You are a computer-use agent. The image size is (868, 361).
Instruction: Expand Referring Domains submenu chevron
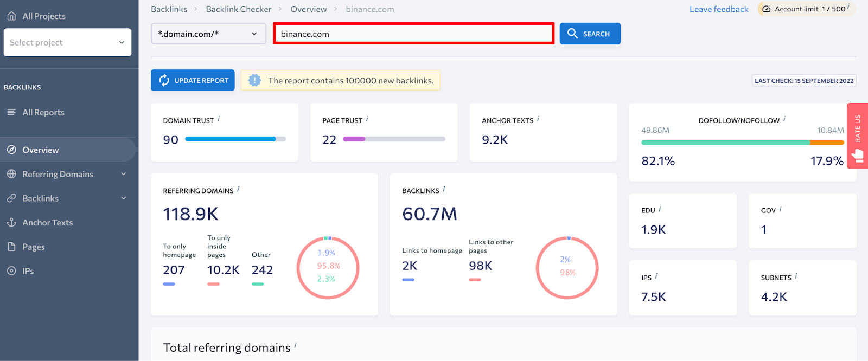[124, 174]
